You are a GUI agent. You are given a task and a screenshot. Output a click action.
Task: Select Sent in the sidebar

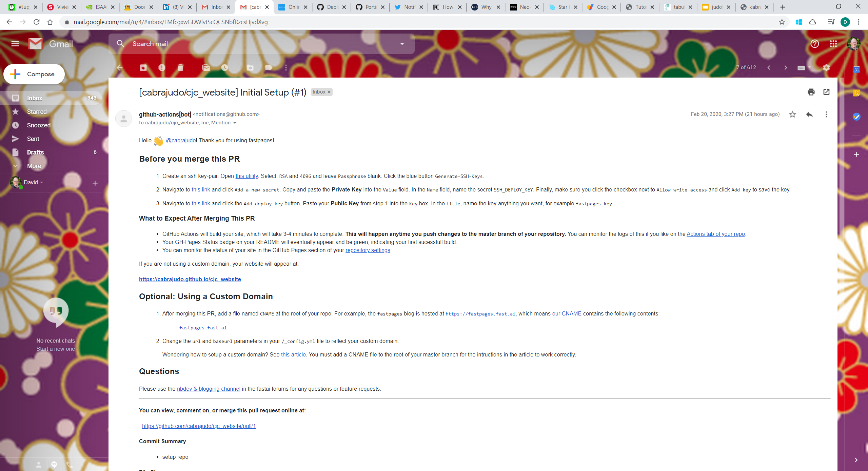[33, 139]
